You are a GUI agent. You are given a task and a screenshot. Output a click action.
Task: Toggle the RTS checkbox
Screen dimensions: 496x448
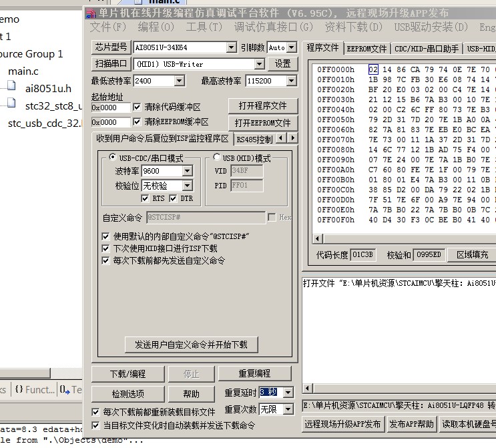pyautogui.click(x=145, y=198)
